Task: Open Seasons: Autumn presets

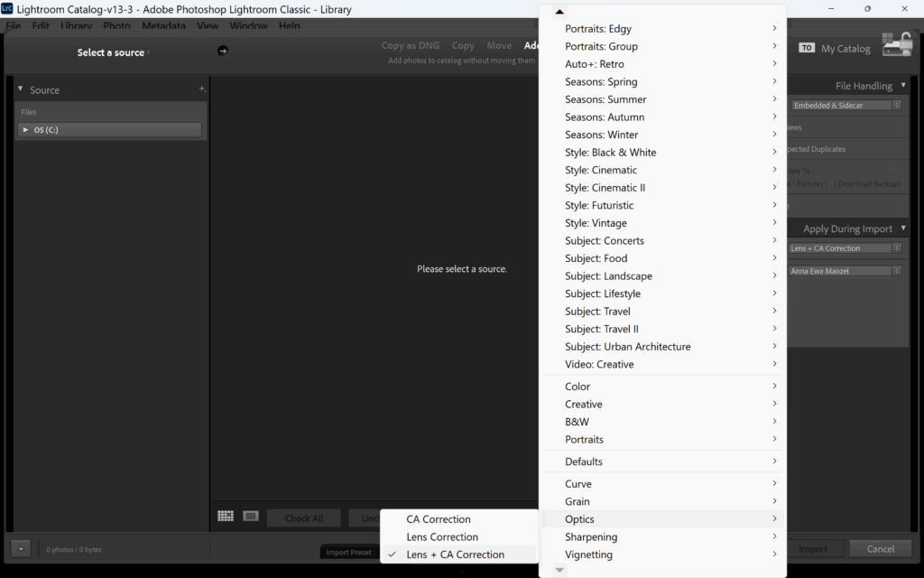Action: pos(662,117)
